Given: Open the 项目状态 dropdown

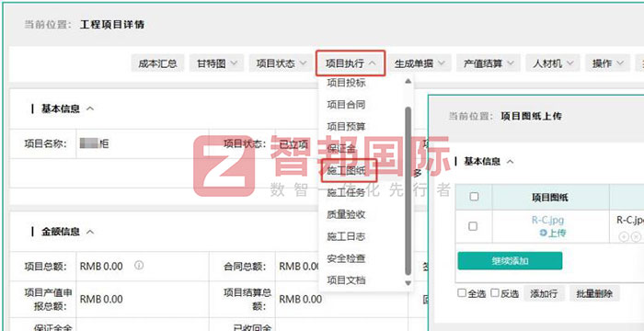Looking at the screenshot, I should (282, 63).
